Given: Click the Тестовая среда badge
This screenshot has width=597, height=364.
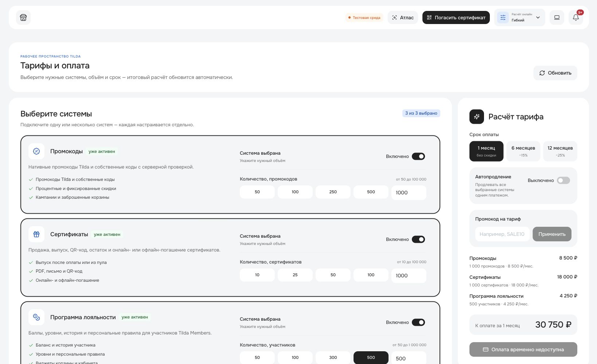Looking at the screenshot, I should coord(364,17).
